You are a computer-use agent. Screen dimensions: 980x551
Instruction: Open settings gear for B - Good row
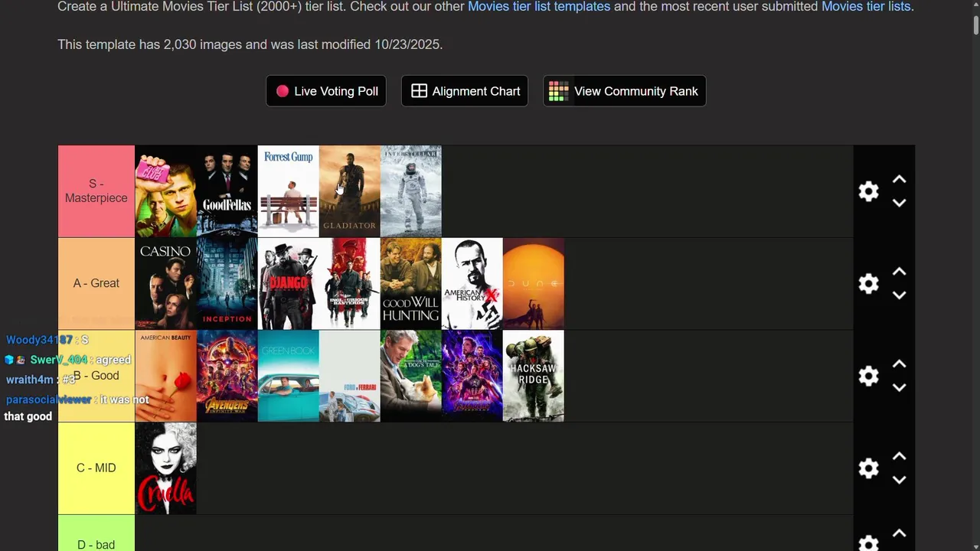click(x=868, y=376)
